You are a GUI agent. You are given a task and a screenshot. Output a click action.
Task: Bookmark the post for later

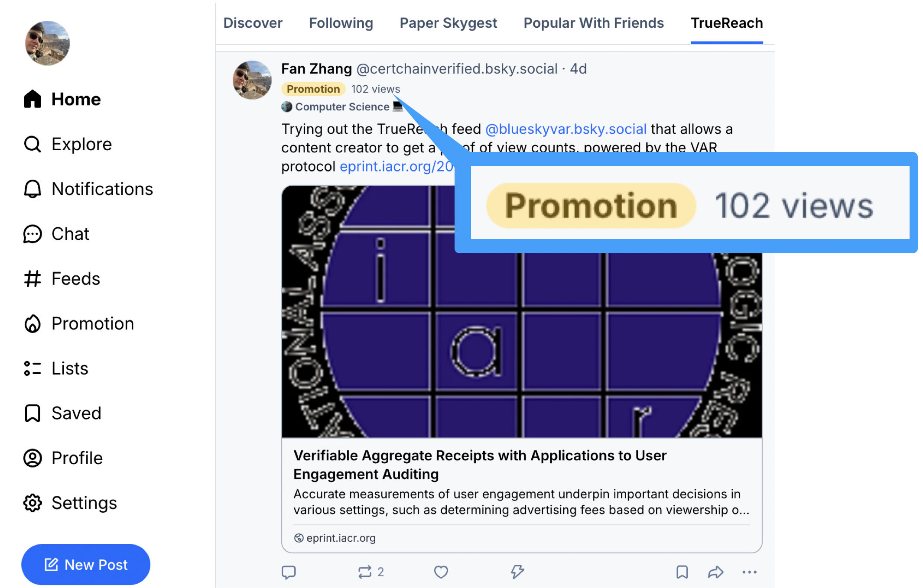[682, 572]
